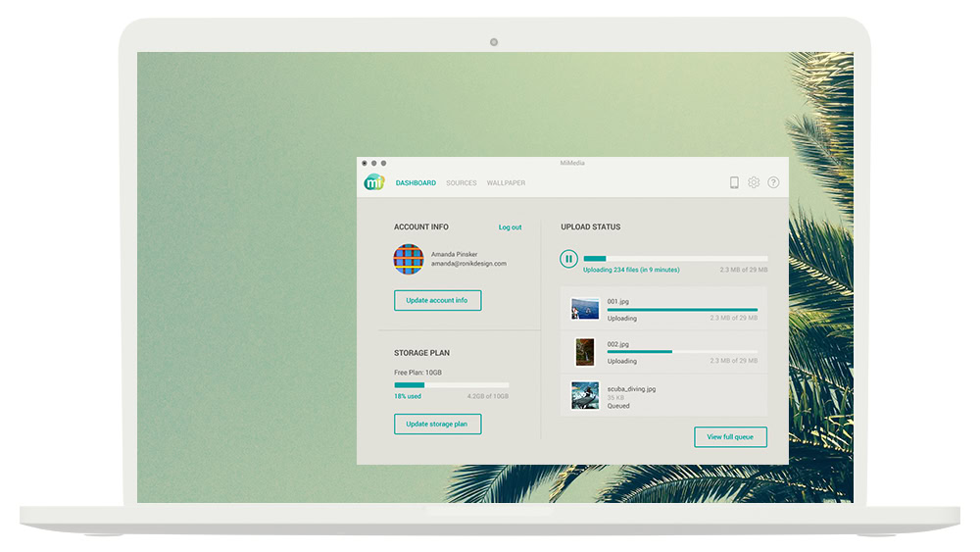Open help via question mark icon
Screen dimensions: 980x552
774,182
